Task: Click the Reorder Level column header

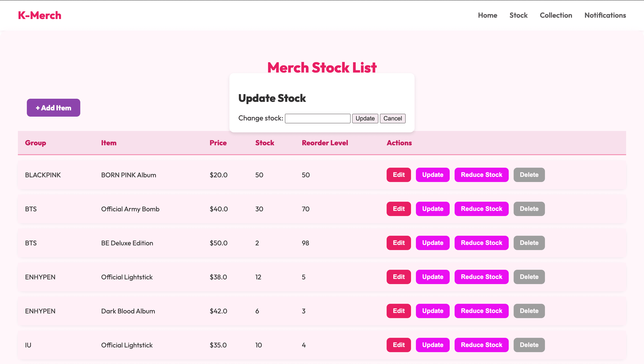Action: tap(325, 143)
